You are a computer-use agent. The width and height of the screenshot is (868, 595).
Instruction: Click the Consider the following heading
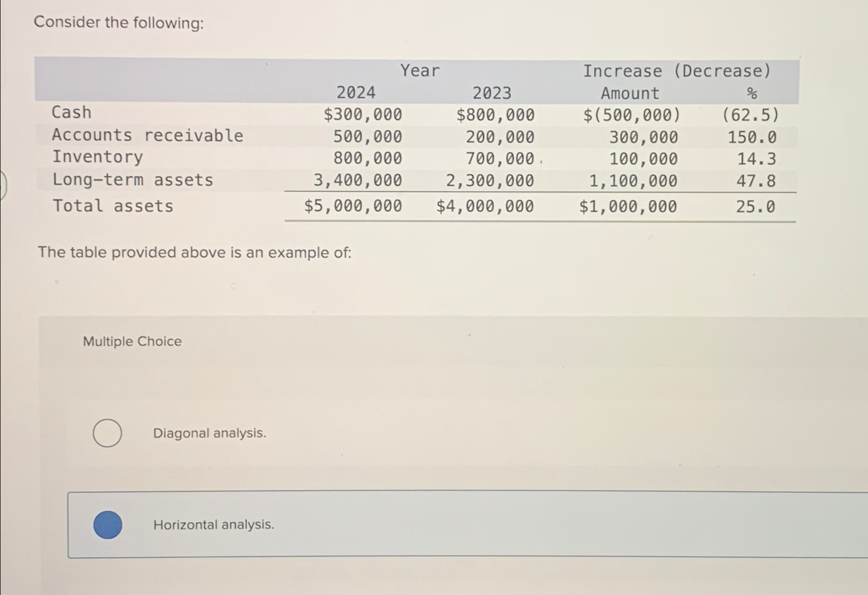(x=118, y=22)
